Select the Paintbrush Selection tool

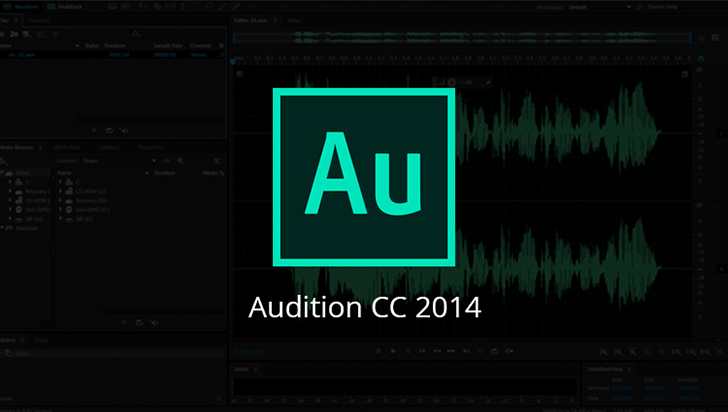click(x=222, y=7)
